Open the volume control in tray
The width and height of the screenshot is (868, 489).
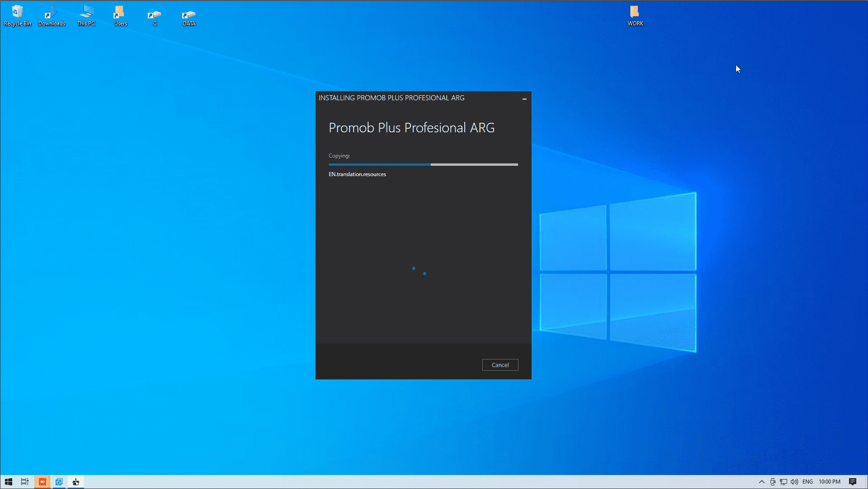[794, 482]
